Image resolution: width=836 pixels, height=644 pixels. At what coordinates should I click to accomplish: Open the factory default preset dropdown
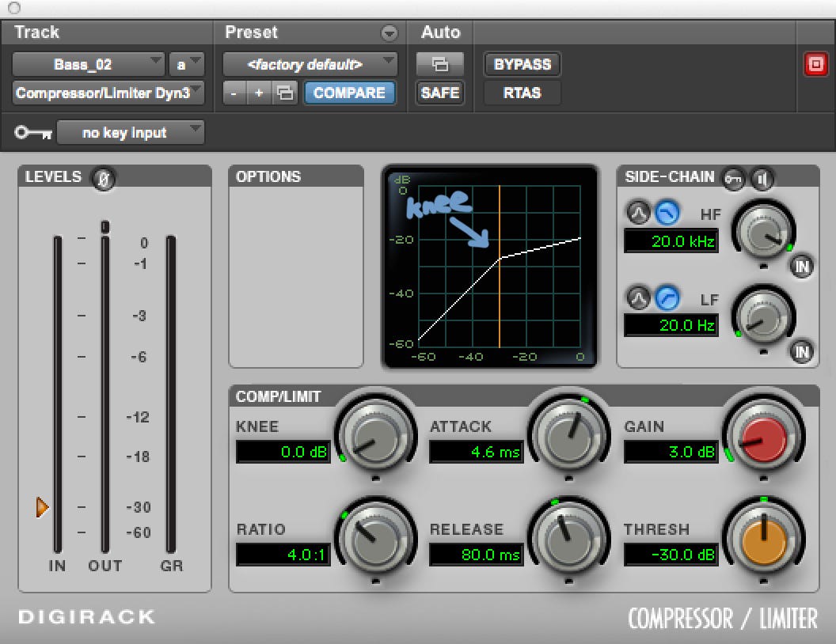click(310, 64)
